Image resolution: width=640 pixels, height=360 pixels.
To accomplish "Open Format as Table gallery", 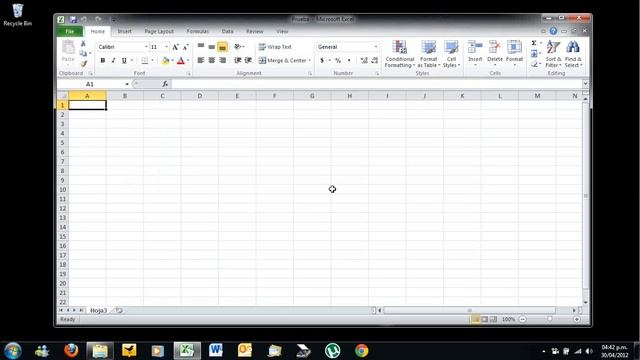I will tap(429, 54).
